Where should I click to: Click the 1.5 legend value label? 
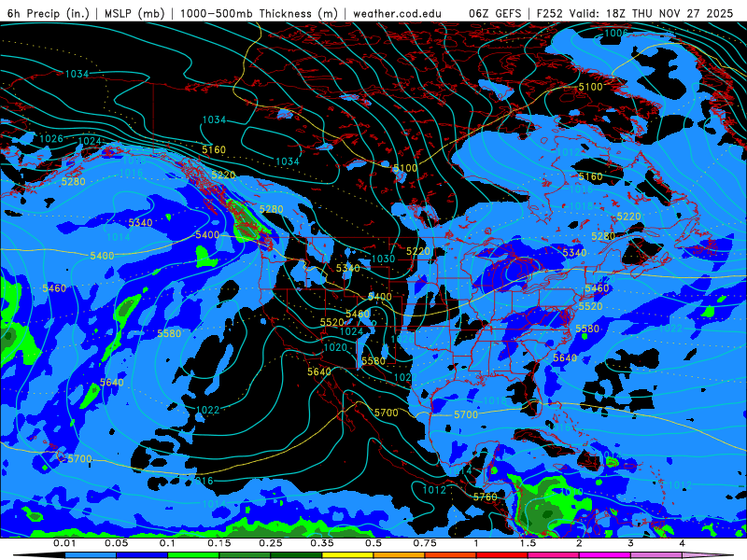[x=528, y=543]
